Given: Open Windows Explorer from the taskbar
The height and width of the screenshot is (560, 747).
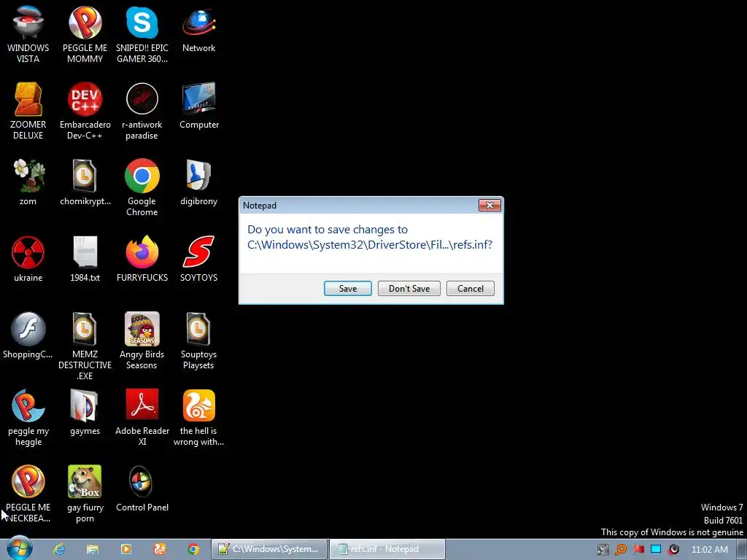Looking at the screenshot, I should 93,549.
